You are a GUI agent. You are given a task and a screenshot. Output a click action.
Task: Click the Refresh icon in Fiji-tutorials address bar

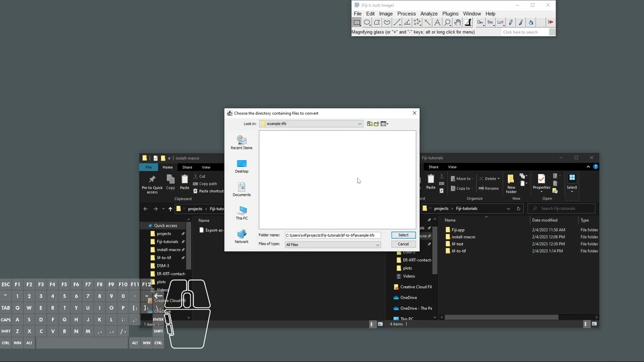tap(518, 209)
